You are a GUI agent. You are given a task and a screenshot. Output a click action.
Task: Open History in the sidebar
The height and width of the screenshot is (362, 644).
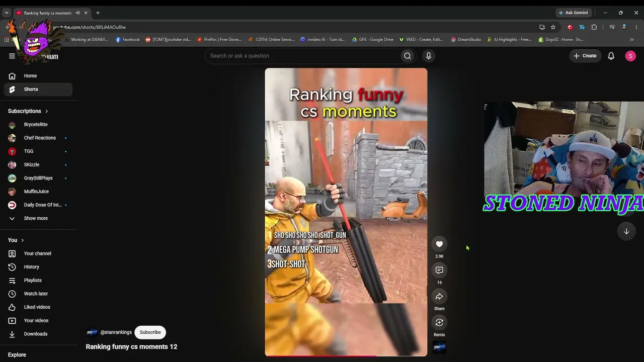[38, 267]
